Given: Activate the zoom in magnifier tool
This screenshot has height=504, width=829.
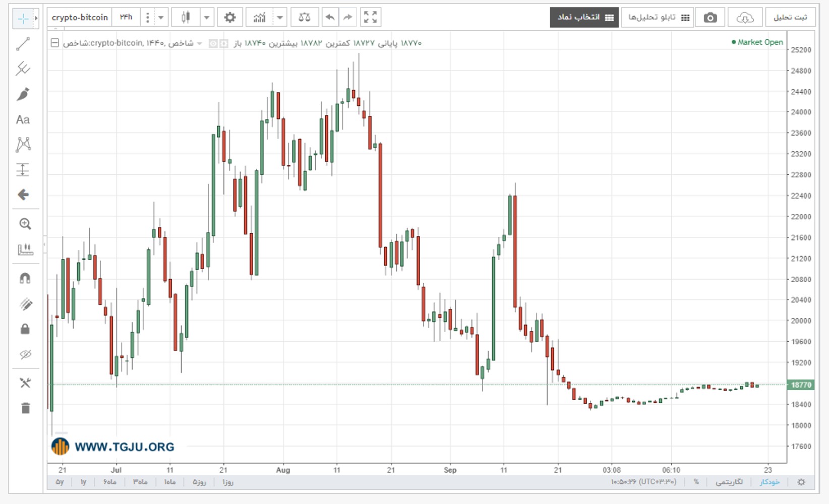Looking at the screenshot, I should click(x=25, y=224).
